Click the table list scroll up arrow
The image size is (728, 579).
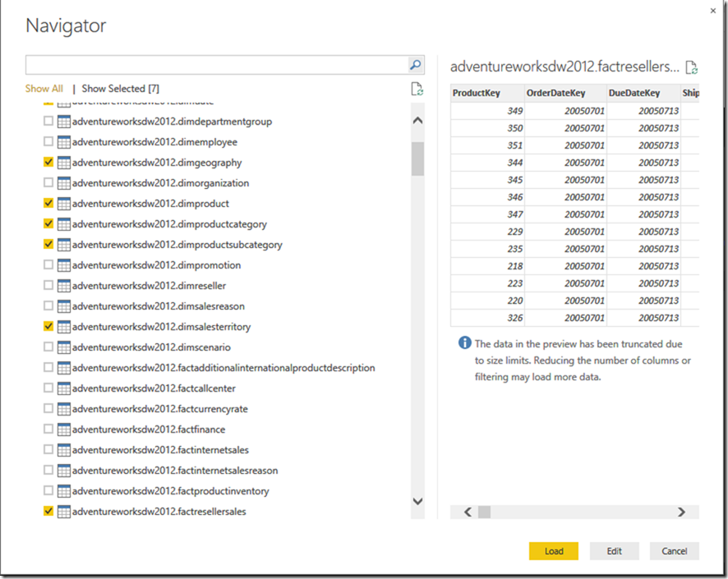(x=417, y=121)
